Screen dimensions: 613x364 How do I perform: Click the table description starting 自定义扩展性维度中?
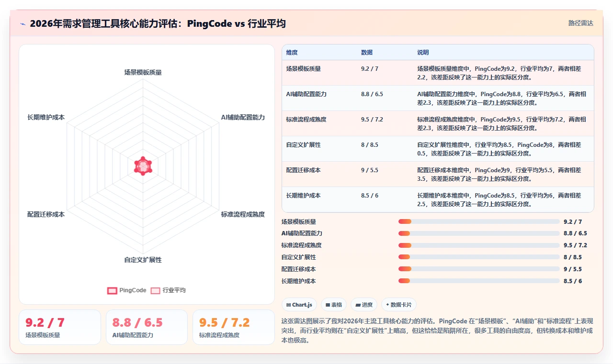click(499, 149)
